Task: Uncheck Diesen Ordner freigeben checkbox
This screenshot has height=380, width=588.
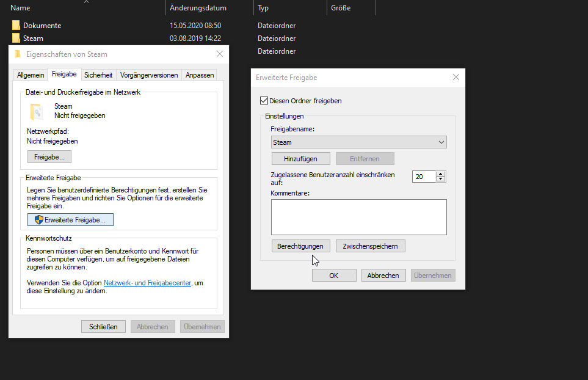Action: click(x=264, y=101)
